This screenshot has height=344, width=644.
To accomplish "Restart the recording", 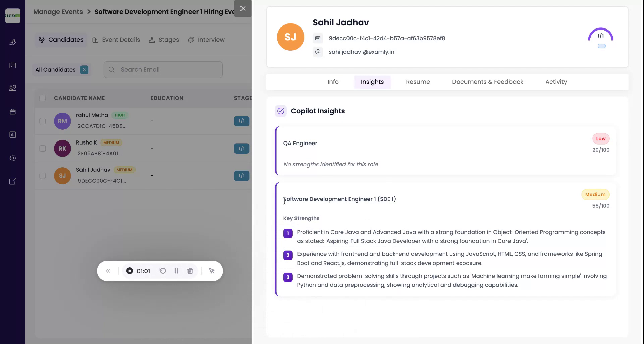I will (163, 271).
